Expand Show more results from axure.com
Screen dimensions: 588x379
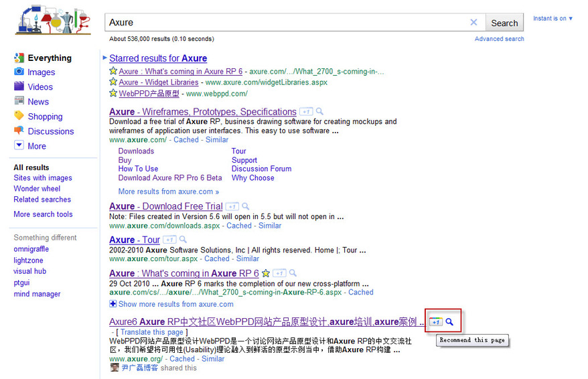171,304
